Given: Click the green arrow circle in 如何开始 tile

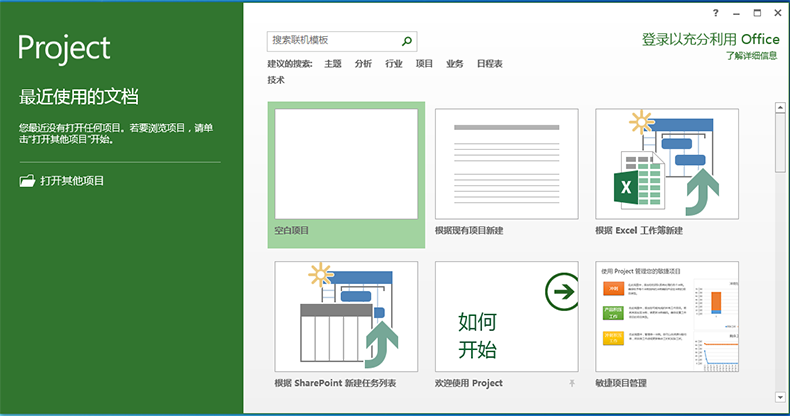Looking at the screenshot, I should tap(562, 292).
